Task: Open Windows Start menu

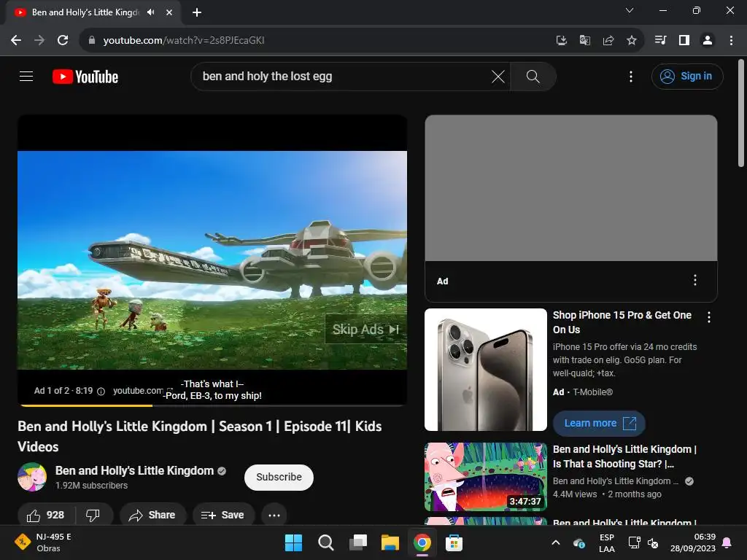Action: click(x=293, y=542)
